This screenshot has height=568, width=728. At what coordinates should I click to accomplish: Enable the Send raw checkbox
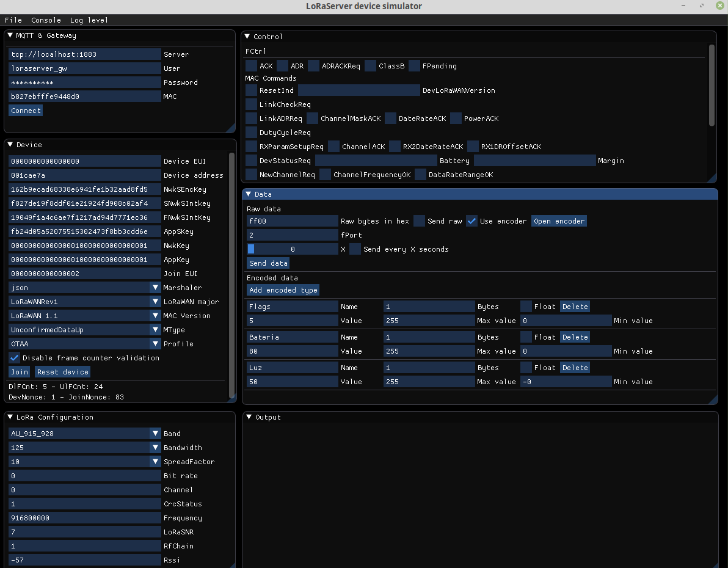pos(419,221)
